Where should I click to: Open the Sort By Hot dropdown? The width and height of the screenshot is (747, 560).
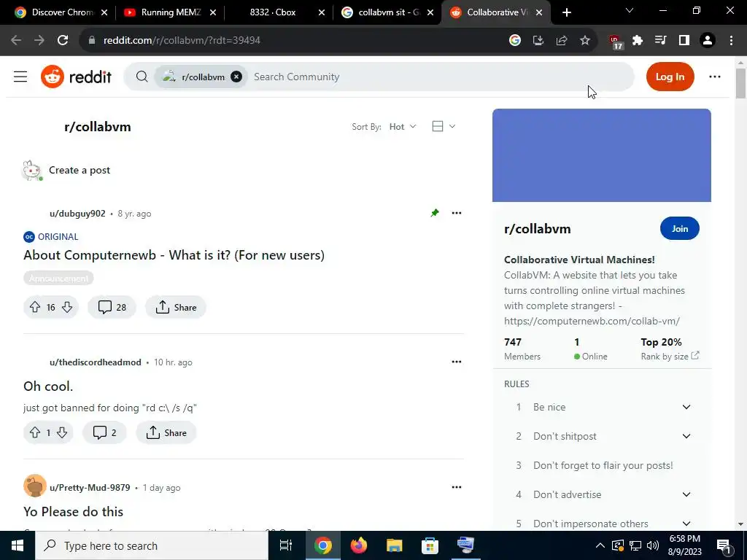(403, 127)
